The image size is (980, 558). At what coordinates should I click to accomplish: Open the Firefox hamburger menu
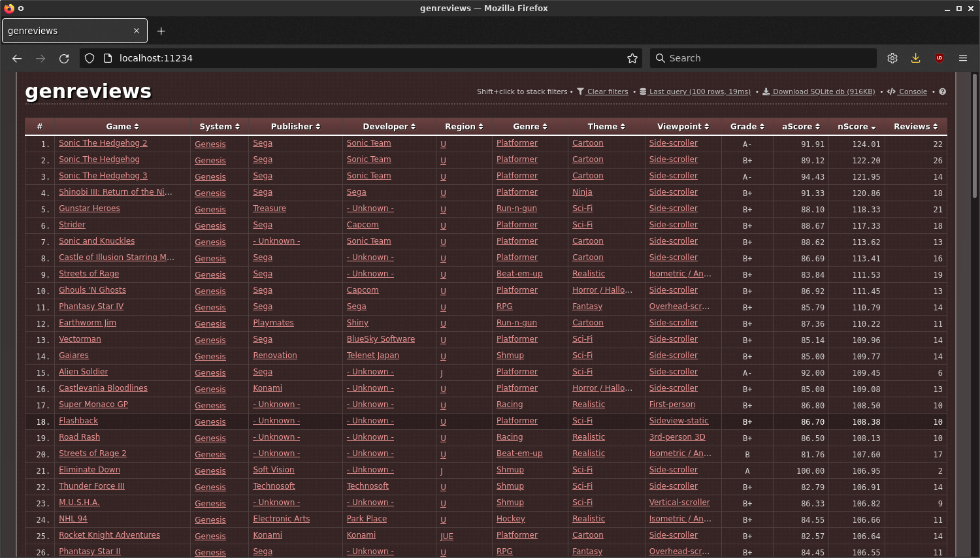[x=963, y=58]
